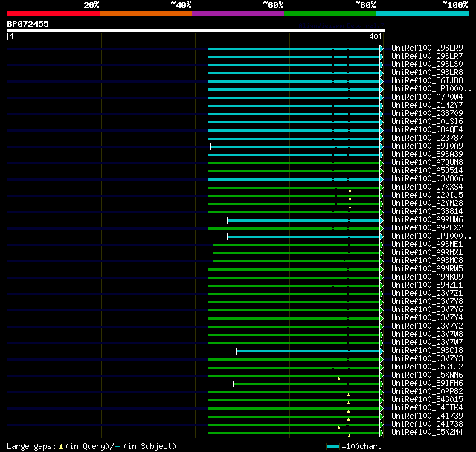Click the orange ~40% identity legend segment

[146, 13]
